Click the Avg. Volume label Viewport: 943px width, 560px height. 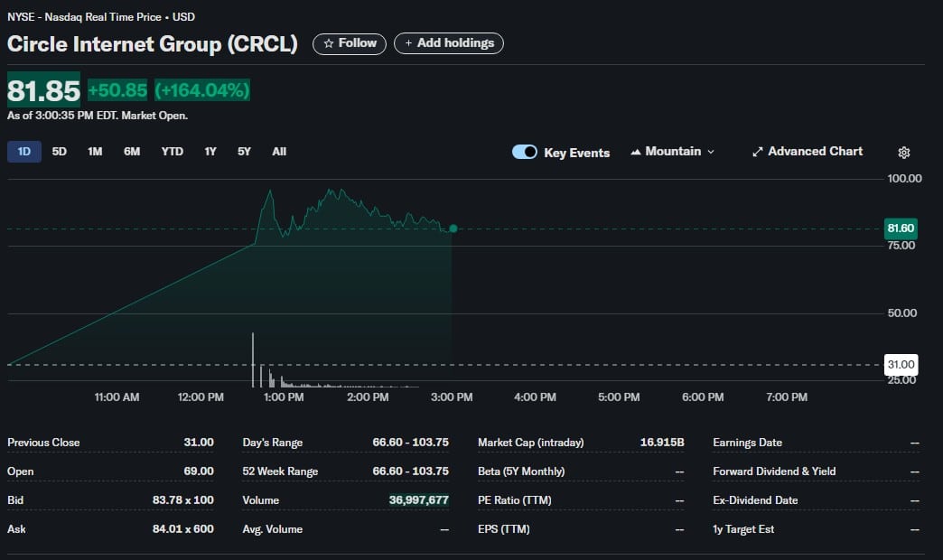(x=273, y=528)
